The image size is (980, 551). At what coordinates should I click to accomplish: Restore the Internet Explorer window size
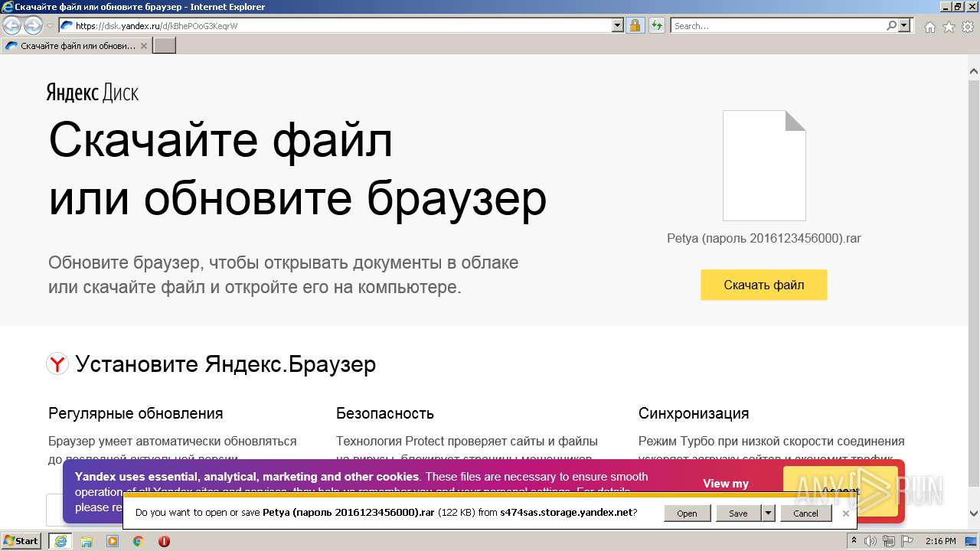[957, 6]
